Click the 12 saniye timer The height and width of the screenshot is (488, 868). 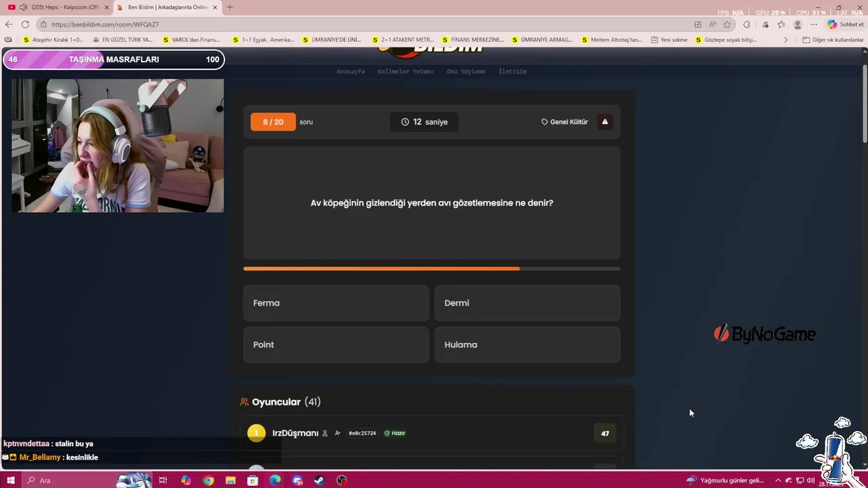(424, 122)
